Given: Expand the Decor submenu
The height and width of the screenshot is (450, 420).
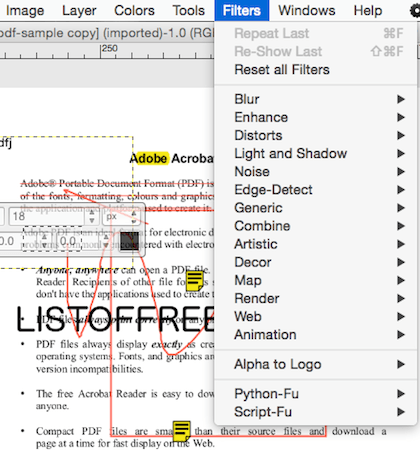Looking at the screenshot, I should click(315, 262).
